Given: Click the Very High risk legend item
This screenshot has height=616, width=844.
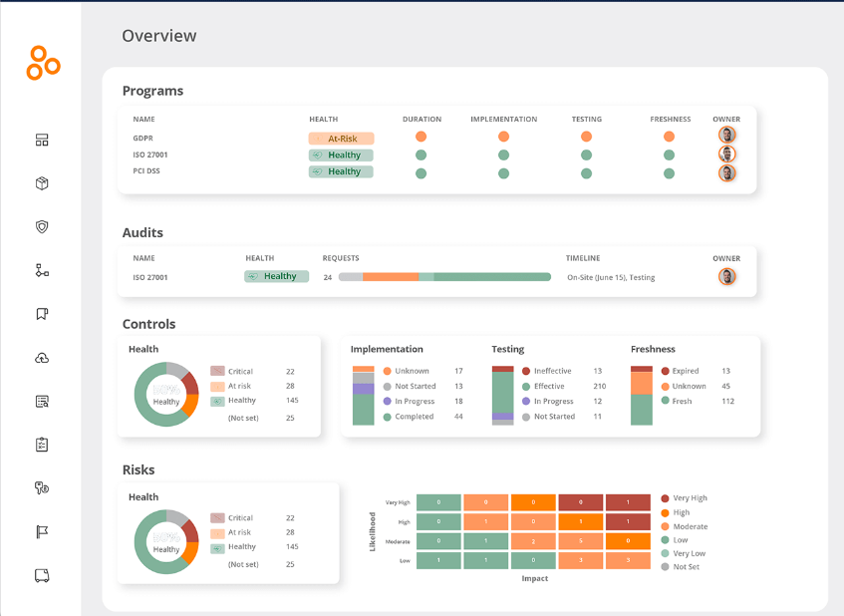Looking at the screenshot, I should click(x=685, y=498).
